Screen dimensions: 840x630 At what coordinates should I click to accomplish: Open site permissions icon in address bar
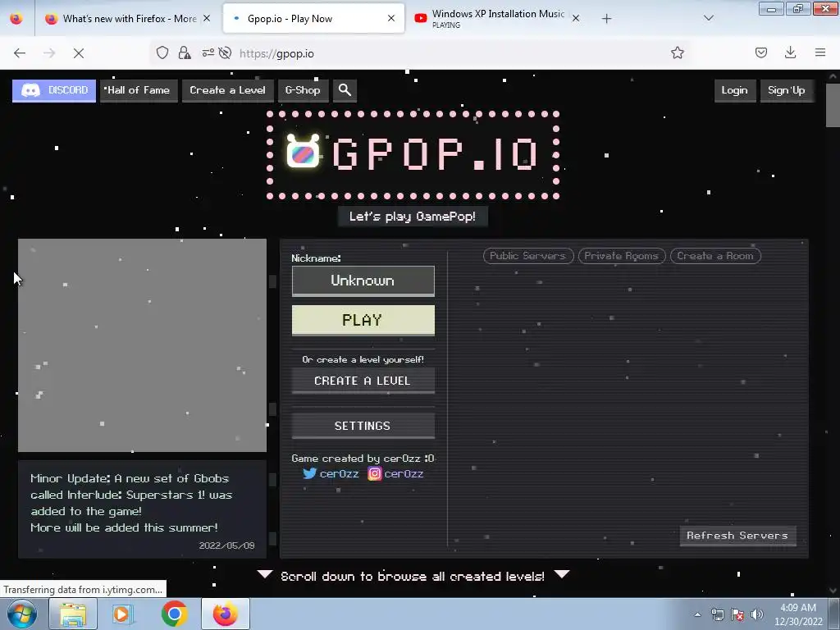pos(208,52)
